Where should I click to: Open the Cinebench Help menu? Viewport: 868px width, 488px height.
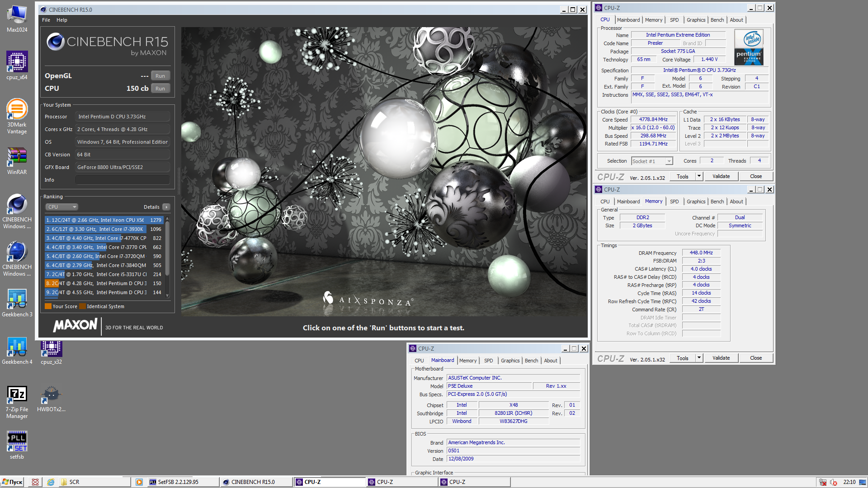(61, 20)
